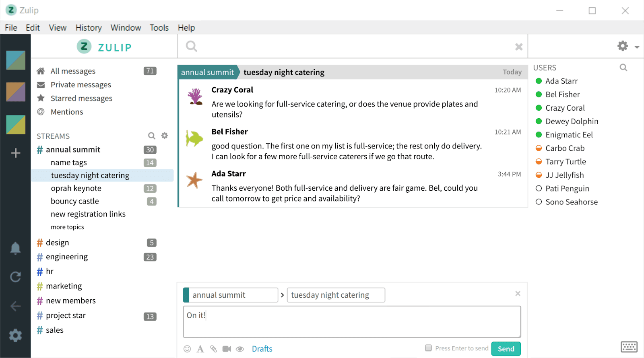This screenshot has height=358, width=644.
Task: Open stream settings gear beside STREAMS
Action: [x=165, y=136]
